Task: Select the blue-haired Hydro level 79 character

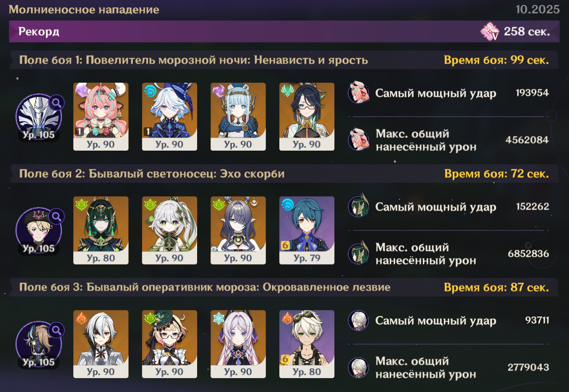Action: point(307,230)
